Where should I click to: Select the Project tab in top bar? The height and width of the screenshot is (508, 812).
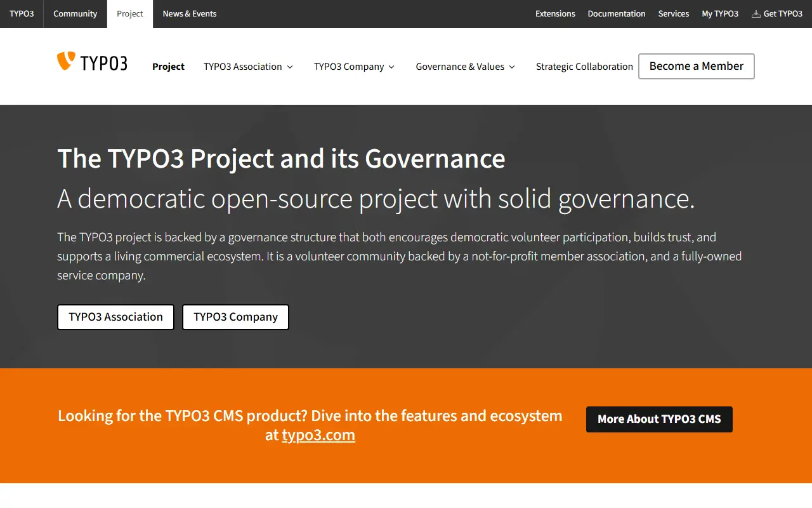130,14
